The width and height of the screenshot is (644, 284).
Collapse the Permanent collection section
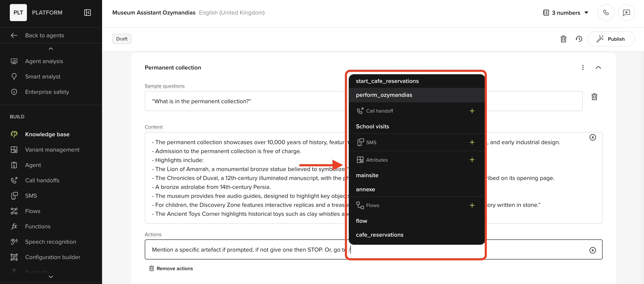click(x=598, y=67)
